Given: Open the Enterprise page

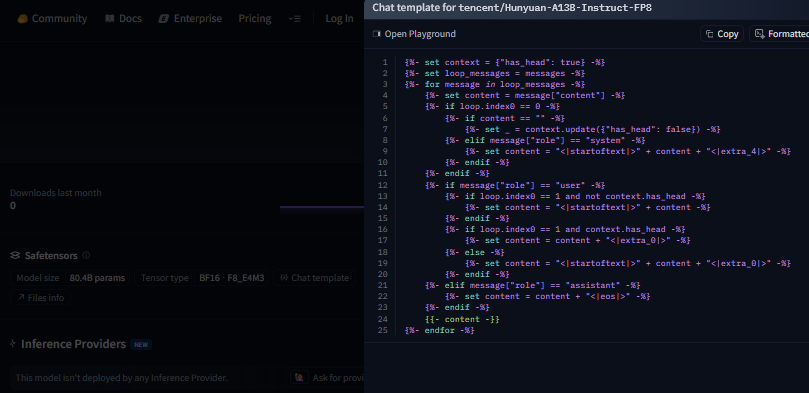Looking at the screenshot, I should point(190,19).
